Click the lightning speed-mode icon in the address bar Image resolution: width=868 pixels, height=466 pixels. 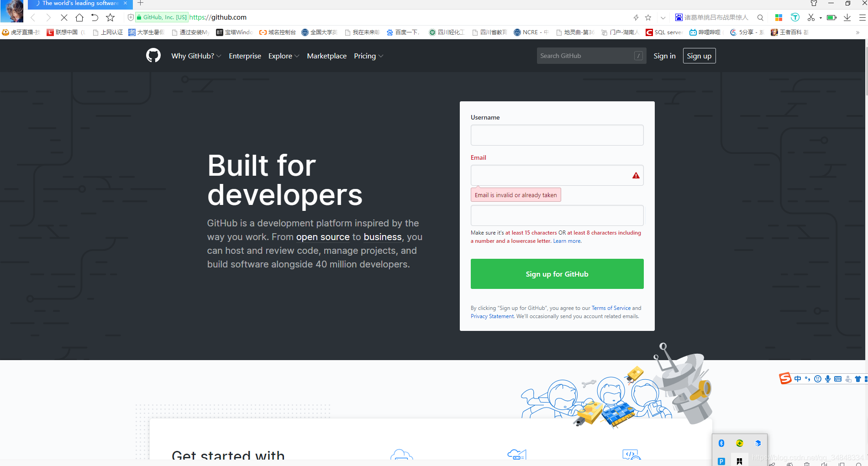click(x=636, y=17)
